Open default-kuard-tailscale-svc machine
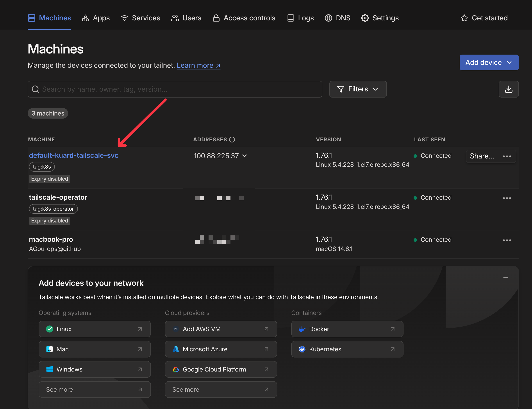Viewport: 532px width, 409px height. (x=73, y=155)
